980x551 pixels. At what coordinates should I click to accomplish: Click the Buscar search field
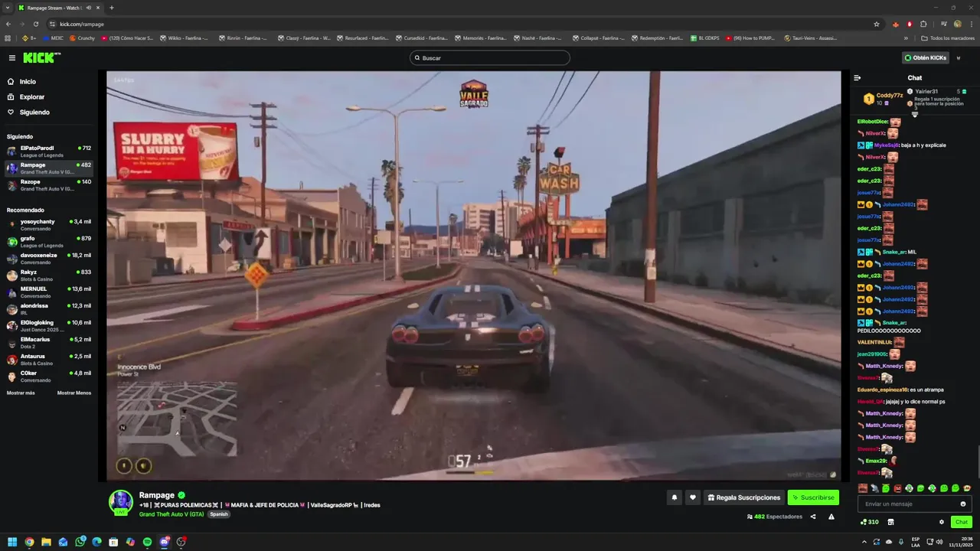490,58
